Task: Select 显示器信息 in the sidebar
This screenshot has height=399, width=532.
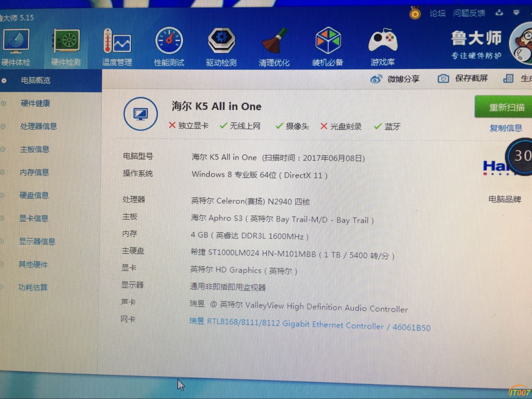Action: click(x=37, y=241)
